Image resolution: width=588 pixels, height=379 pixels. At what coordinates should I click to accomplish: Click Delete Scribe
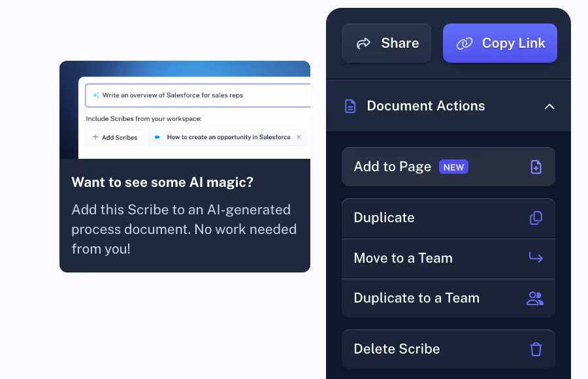pyautogui.click(x=448, y=349)
